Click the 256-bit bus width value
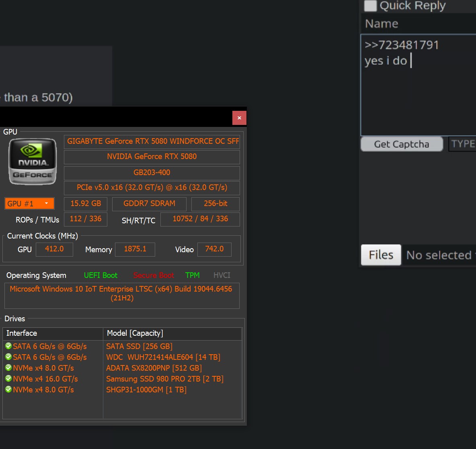Image resolution: width=476 pixels, height=449 pixels. point(215,204)
